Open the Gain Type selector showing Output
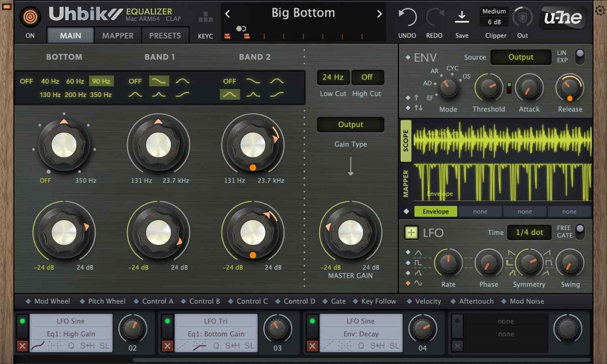 point(350,125)
